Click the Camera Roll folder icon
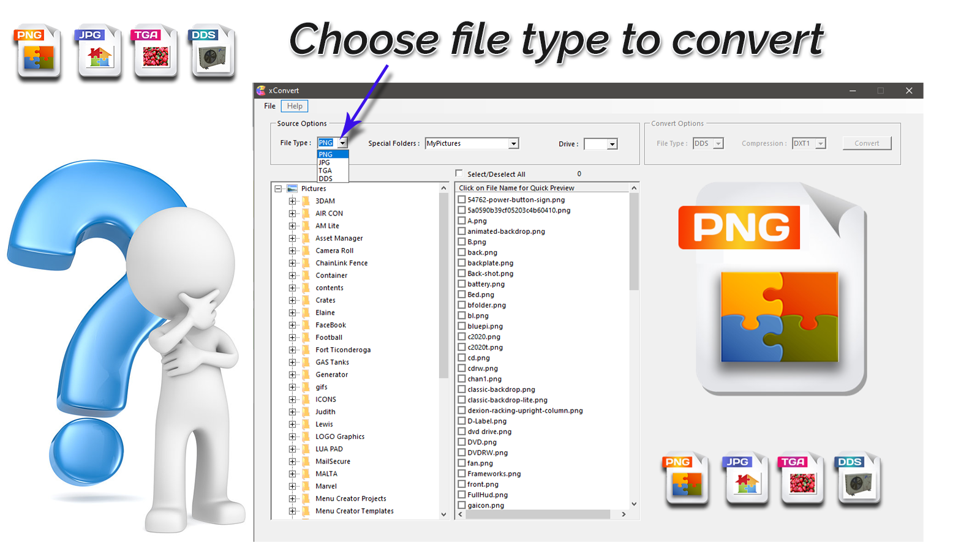 (x=306, y=250)
